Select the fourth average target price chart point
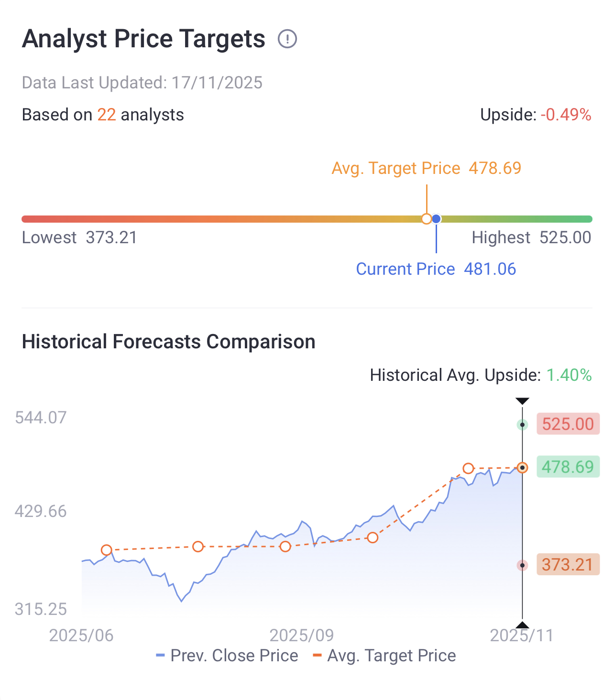The image size is (614, 700). [373, 538]
